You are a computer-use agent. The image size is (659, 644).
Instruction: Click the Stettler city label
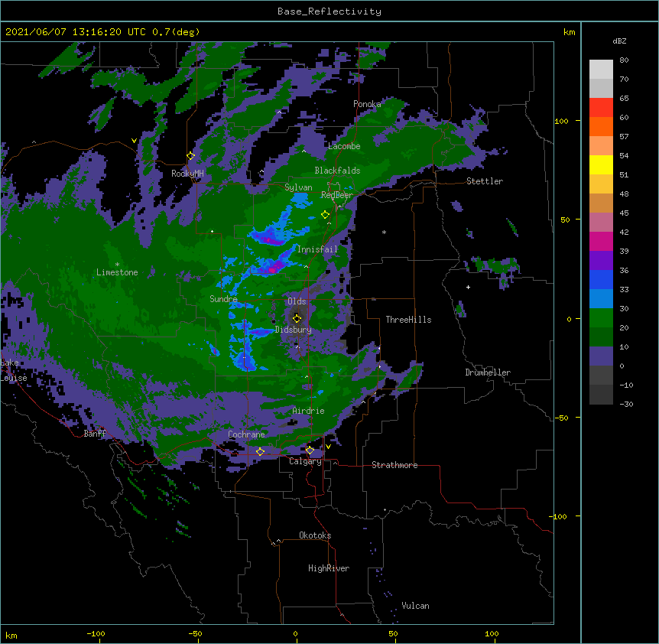pyautogui.click(x=485, y=181)
